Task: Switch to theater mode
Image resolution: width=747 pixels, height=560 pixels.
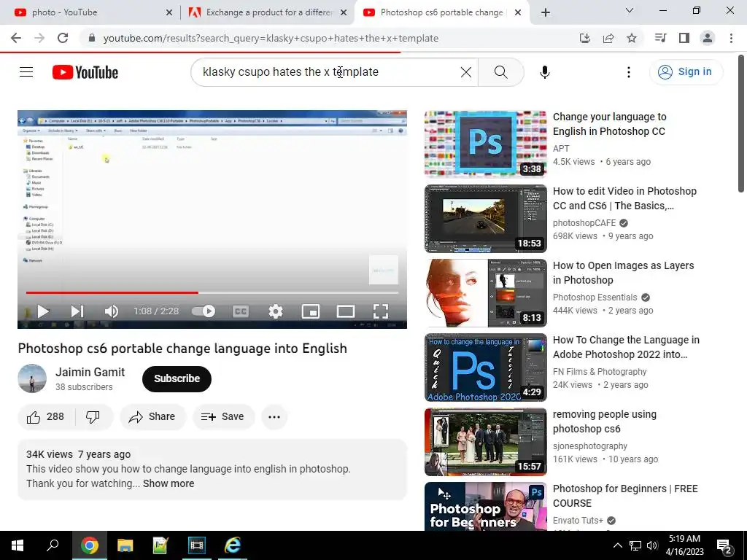Action: pyautogui.click(x=345, y=311)
